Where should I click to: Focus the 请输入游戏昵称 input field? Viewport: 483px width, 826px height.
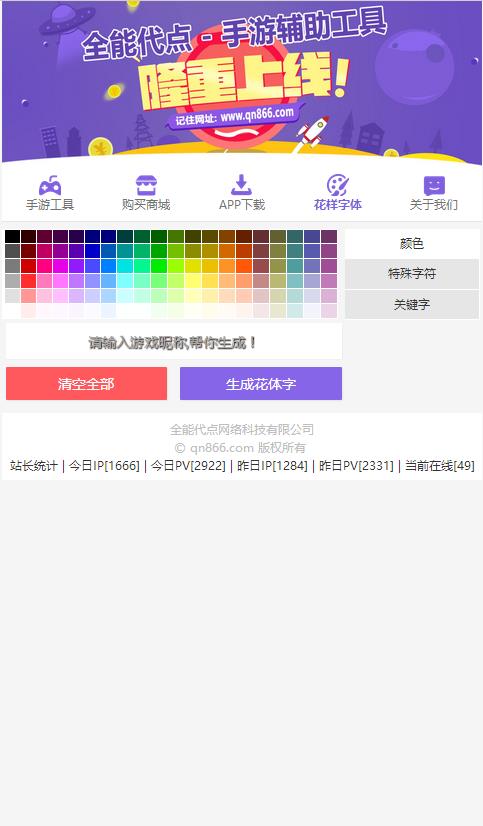[x=174, y=342]
